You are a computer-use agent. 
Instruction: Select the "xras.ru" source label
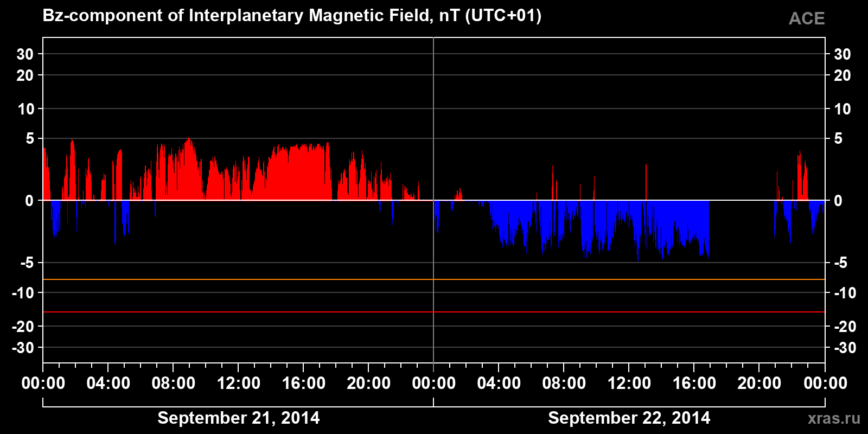point(834,418)
